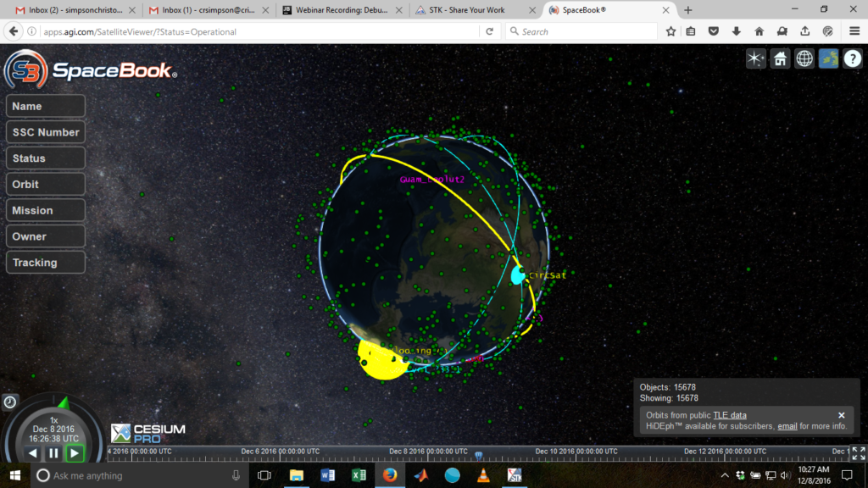868x488 pixels.
Task: Switch to the Webinar Recording browser tab
Action: (x=342, y=11)
